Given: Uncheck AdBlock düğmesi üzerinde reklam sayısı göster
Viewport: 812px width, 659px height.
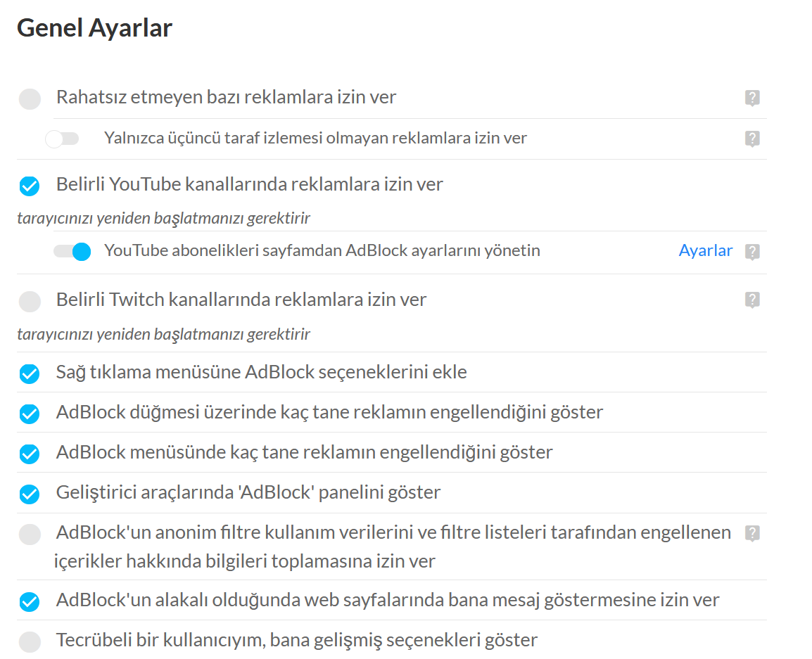Looking at the screenshot, I should click(30, 414).
